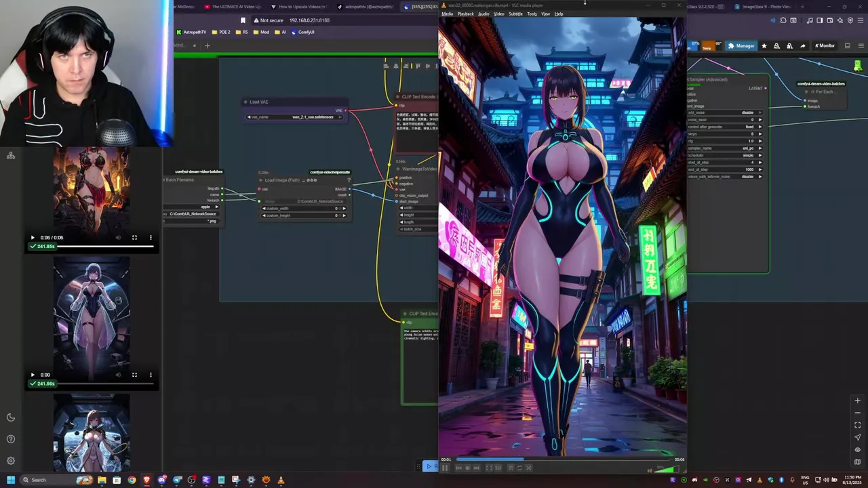This screenshot has height=488, width=868.
Task: Open the VLC Help menu
Action: pyautogui.click(x=559, y=14)
